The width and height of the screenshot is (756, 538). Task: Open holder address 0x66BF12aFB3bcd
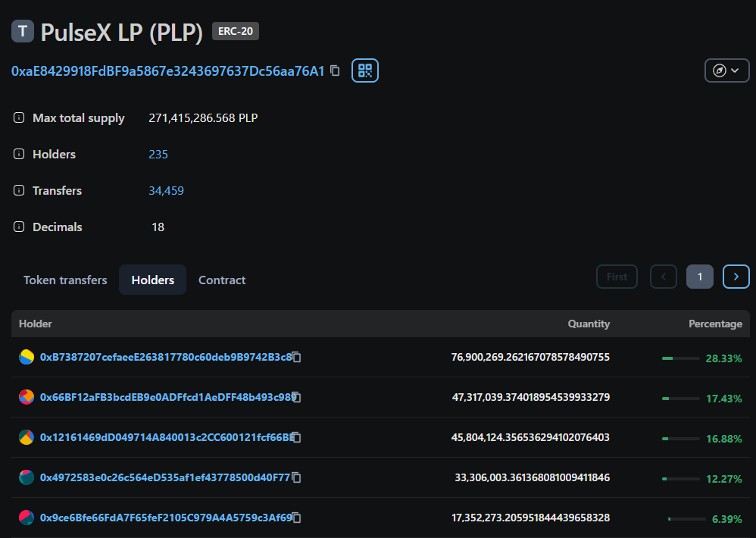[x=167, y=397]
